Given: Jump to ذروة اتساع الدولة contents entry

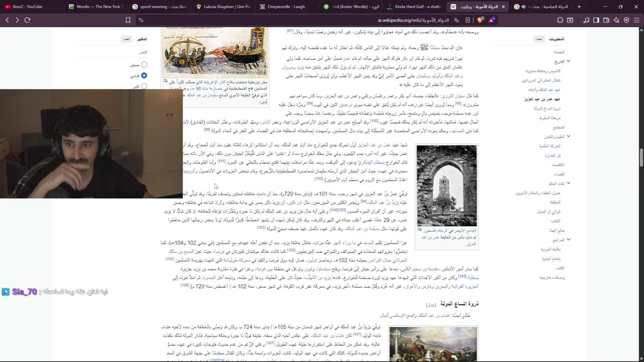Looking at the screenshot, I should (x=547, y=109).
